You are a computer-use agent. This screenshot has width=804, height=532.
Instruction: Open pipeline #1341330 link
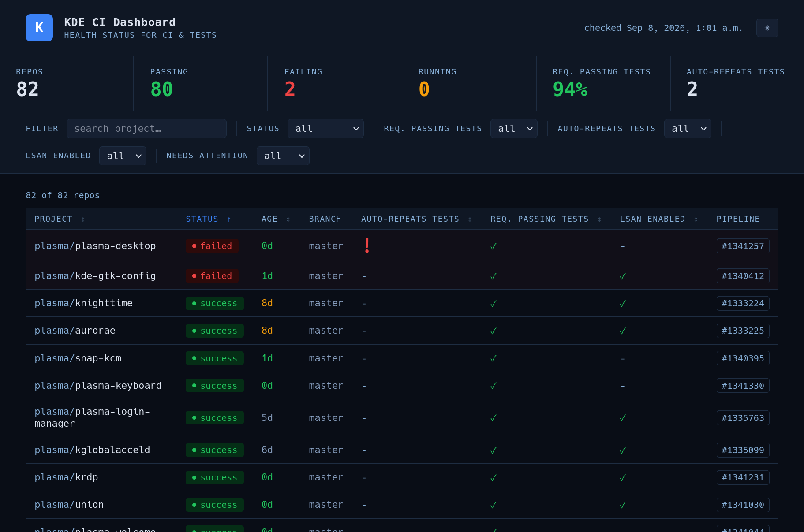(743, 386)
